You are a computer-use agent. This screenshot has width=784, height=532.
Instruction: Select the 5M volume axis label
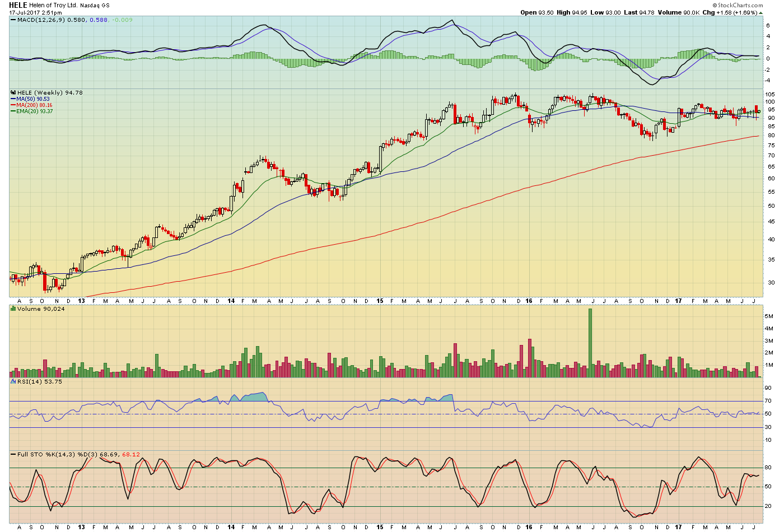769,316
